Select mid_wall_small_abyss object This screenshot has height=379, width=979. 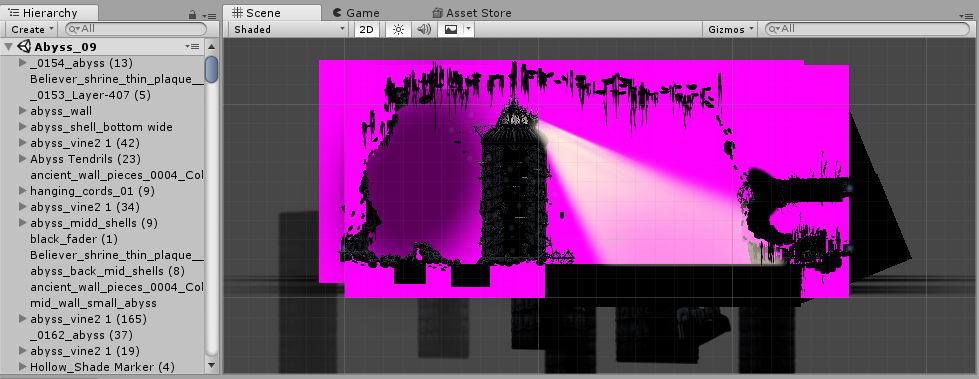(94, 303)
